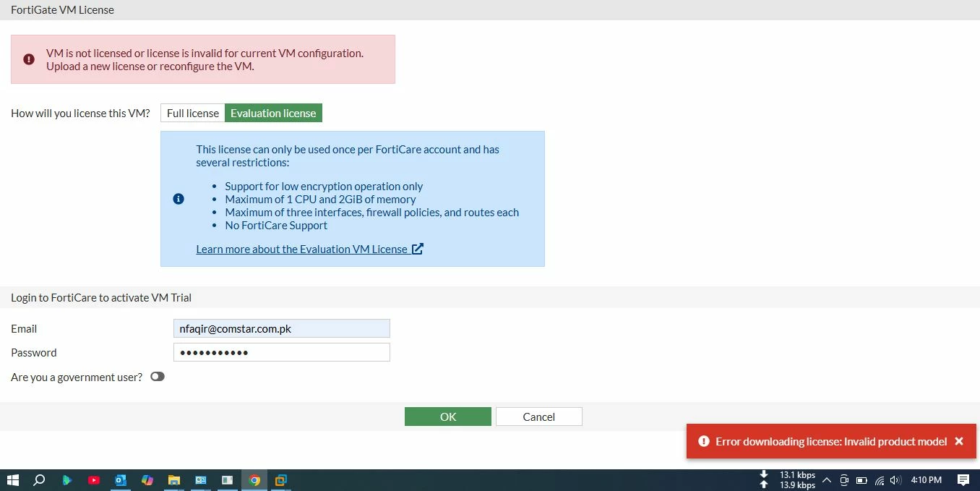Open Learn more about Evaluation VM License link
This screenshot has height=491, width=980.
[301, 249]
